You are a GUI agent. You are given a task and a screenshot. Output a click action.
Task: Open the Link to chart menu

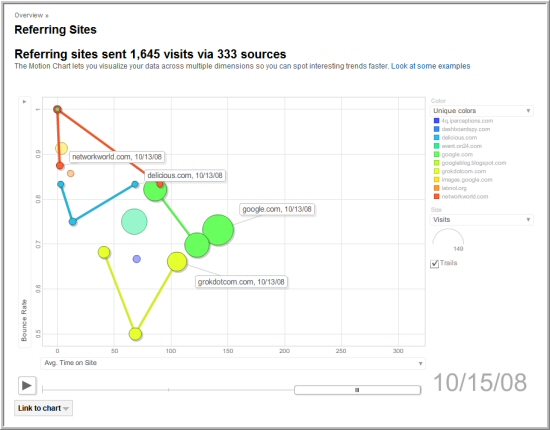pos(43,408)
